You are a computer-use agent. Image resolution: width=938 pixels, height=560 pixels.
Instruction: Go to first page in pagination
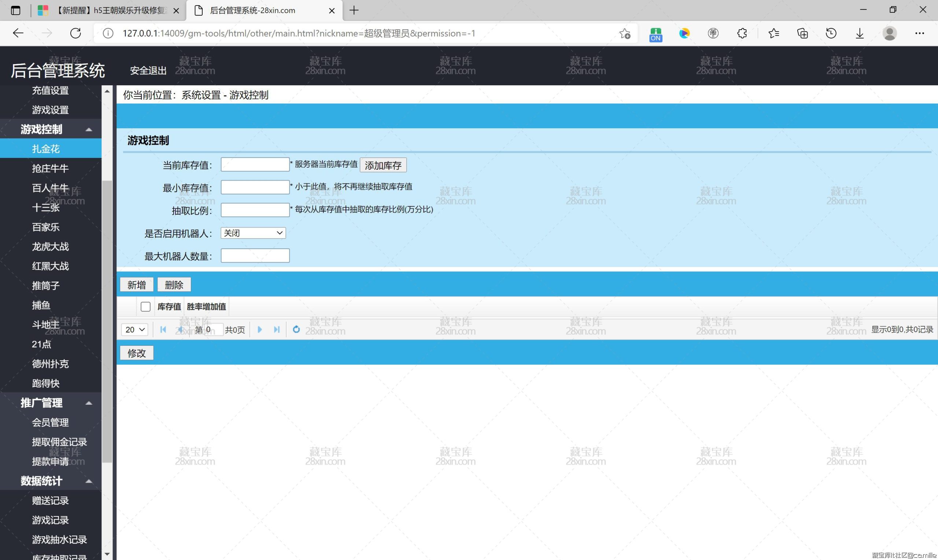click(x=163, y=329)
